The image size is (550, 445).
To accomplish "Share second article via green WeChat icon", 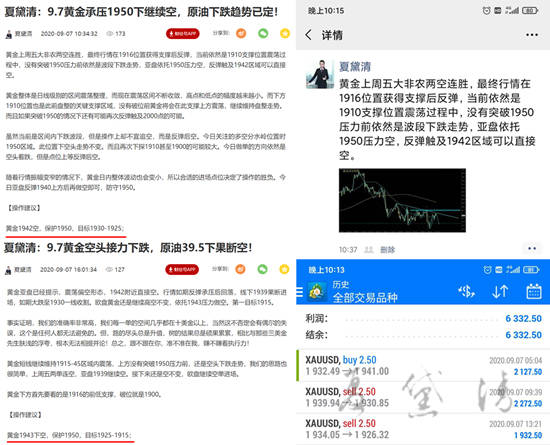I will (262, 269).
